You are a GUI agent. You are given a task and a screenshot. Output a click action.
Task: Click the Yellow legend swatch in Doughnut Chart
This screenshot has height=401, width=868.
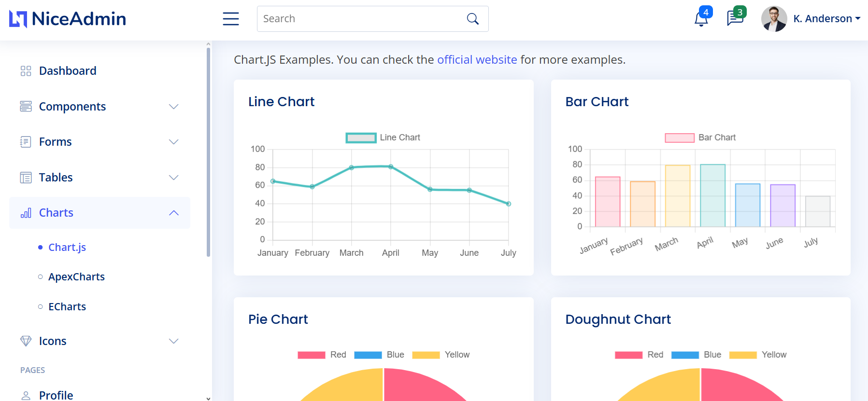[x=742, y=355]
